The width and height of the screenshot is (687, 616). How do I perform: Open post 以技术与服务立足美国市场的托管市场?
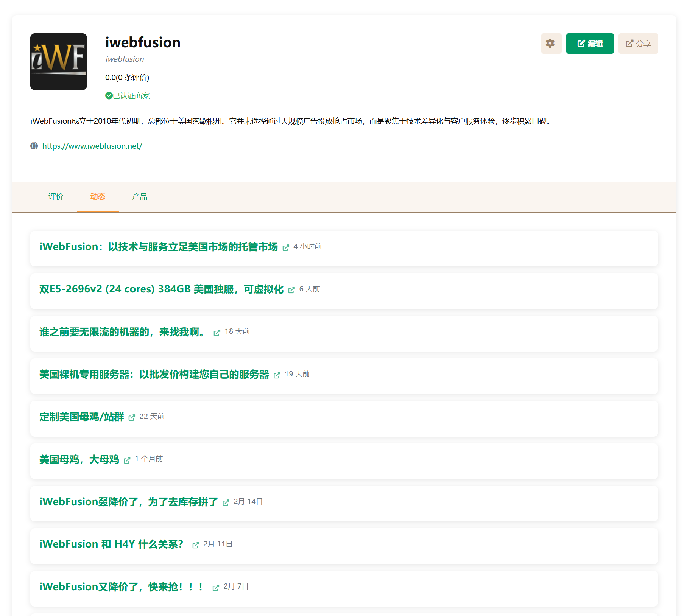(159, 247)
